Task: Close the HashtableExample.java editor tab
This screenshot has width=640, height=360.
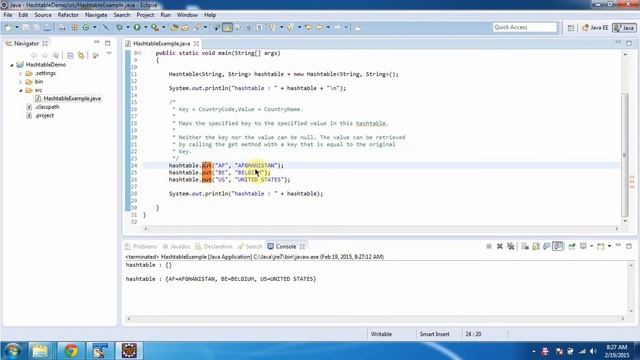Action: [x=196, y=43]
